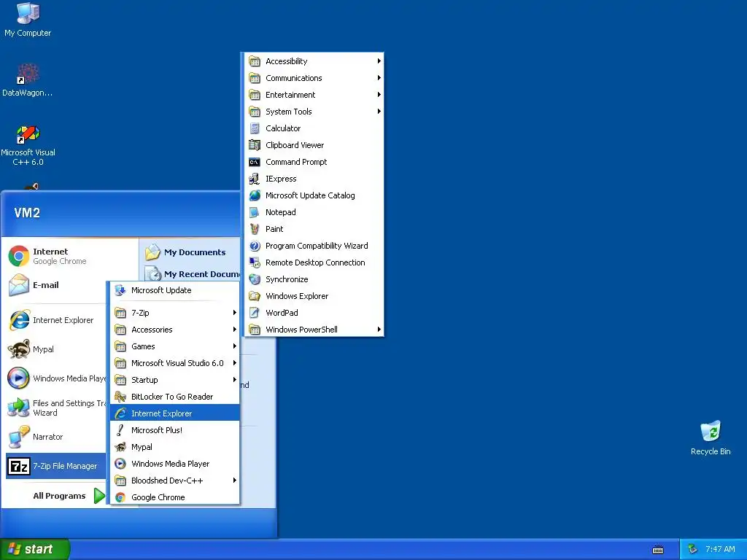
Task: Expand the Windows PowerShell submenu
Action: 314,330
